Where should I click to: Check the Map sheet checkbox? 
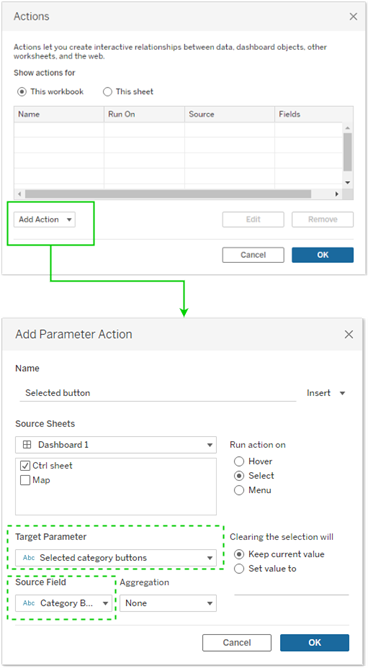tap(25, 480)
